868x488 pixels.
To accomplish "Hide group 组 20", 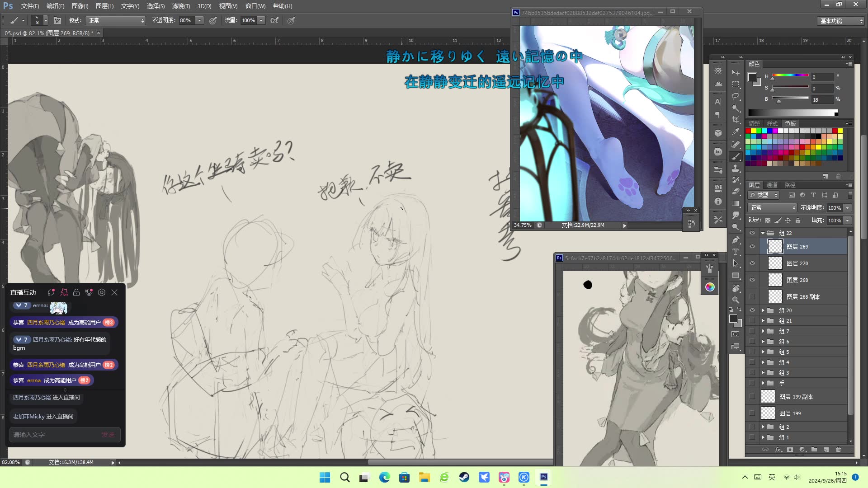I will [x=752, y=310].
